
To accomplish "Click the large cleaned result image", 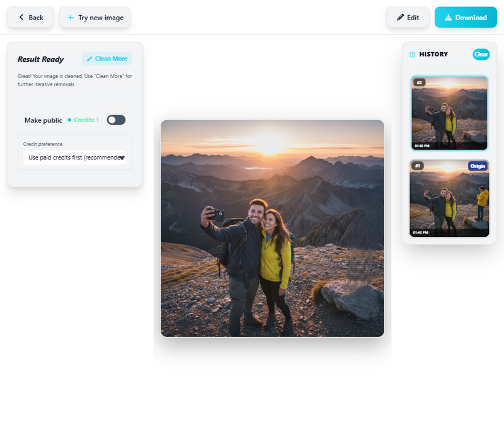I will point(272,228).
